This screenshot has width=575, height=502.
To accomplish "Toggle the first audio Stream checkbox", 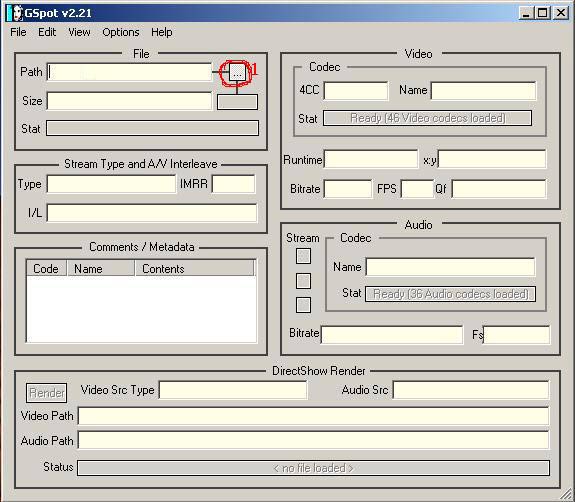I will pos(303,256).
